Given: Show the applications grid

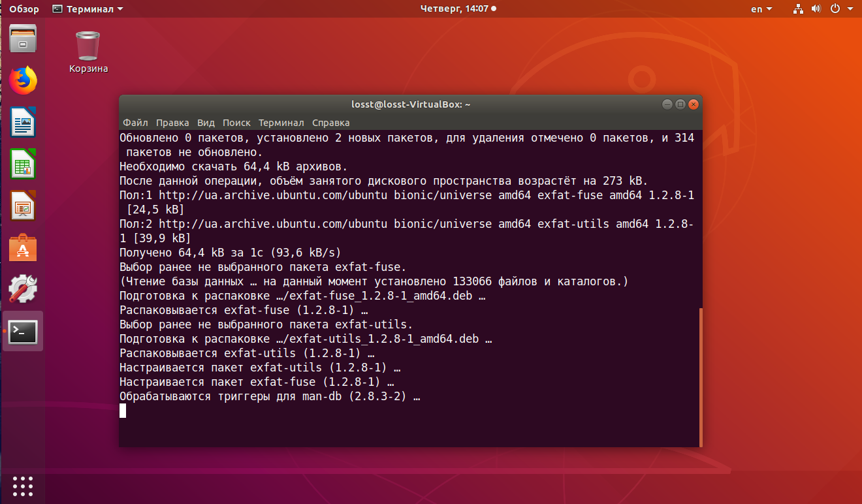Looking at the screenshot, I should [x=23, y=486].
